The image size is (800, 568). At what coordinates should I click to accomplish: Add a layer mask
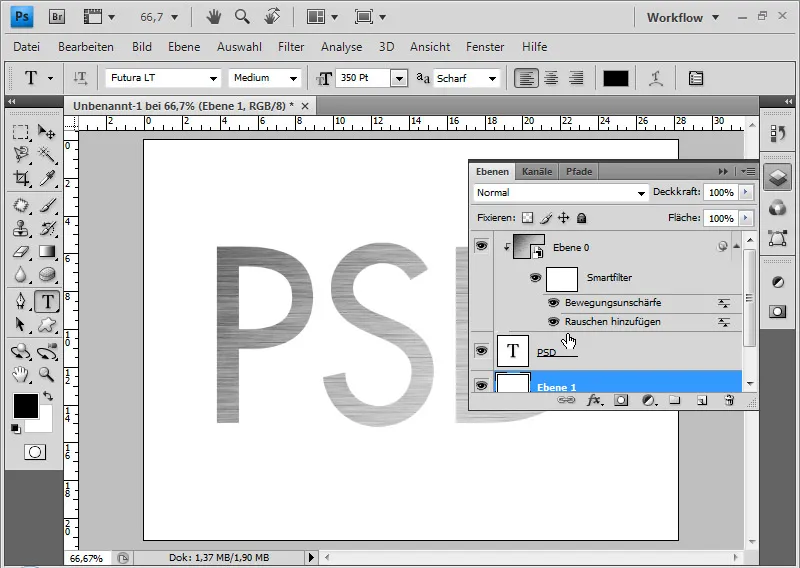pos(621,400)
